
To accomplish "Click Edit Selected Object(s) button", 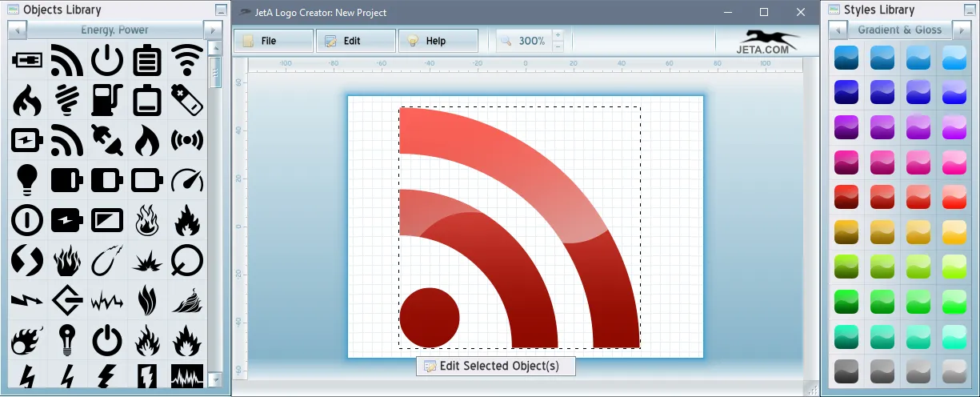I will point(495,366).
